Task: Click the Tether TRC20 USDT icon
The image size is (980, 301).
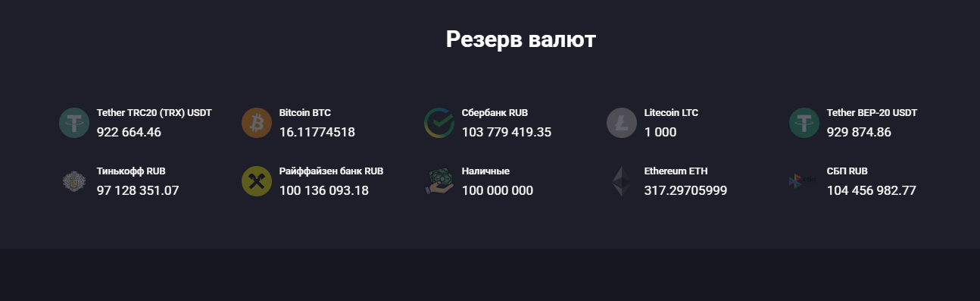Action: tap(74, 123)
